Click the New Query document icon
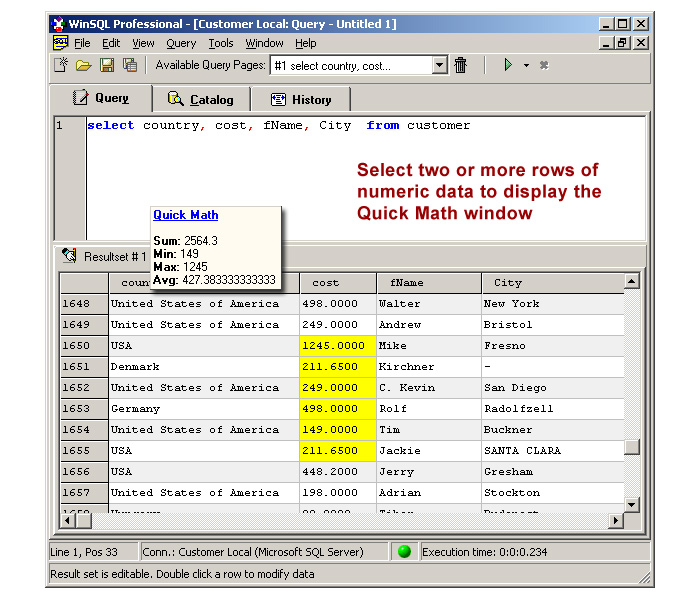Viewport: 700px width, 600px height. 61,65
